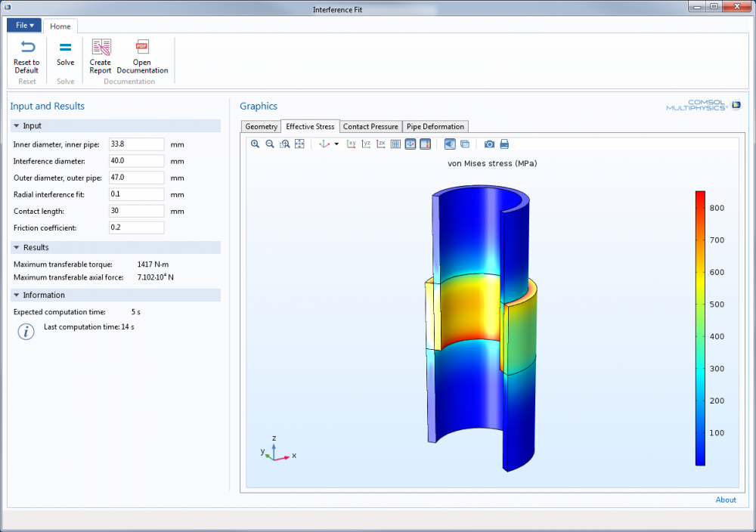
Task: Select the Zoom Extents icon
Action: coord(299,144)
